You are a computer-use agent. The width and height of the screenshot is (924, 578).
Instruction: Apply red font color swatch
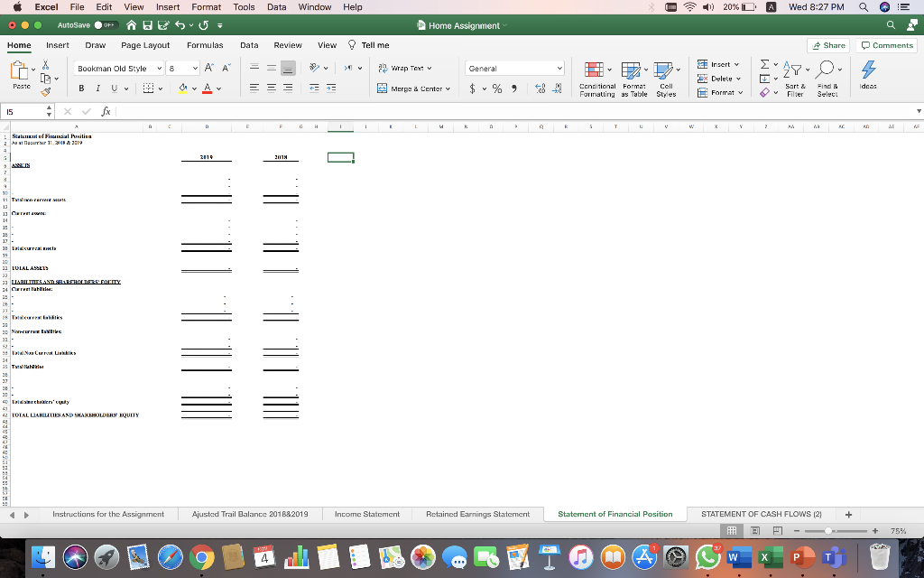(x=207, y=89)
